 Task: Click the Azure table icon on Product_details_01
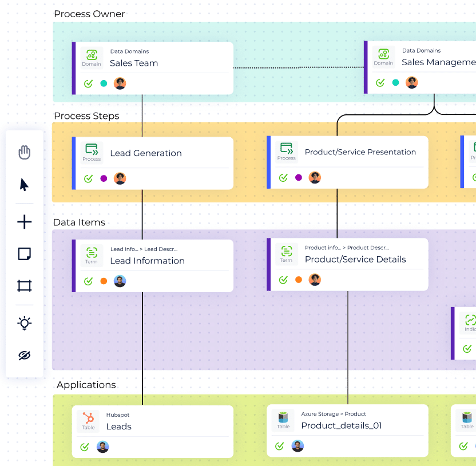click(x=283, y=417)
